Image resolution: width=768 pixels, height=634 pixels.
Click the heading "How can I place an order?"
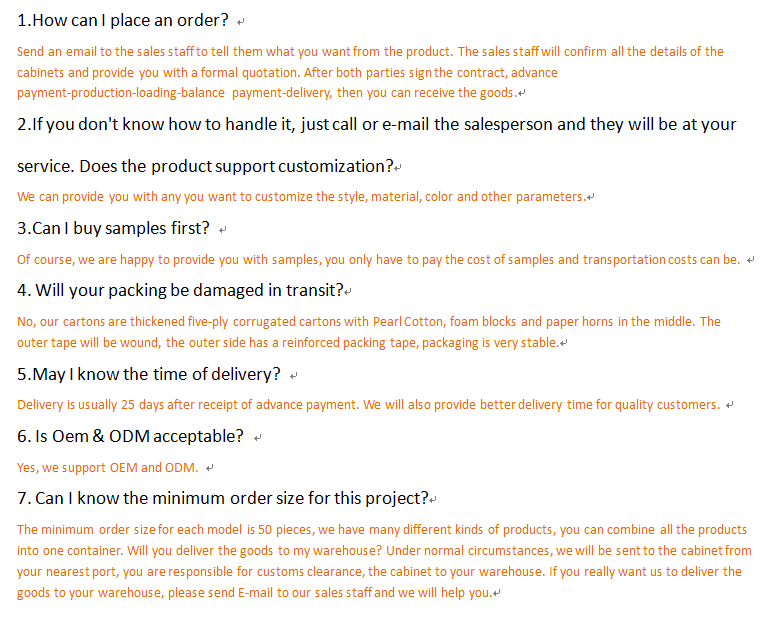(123, 20)
